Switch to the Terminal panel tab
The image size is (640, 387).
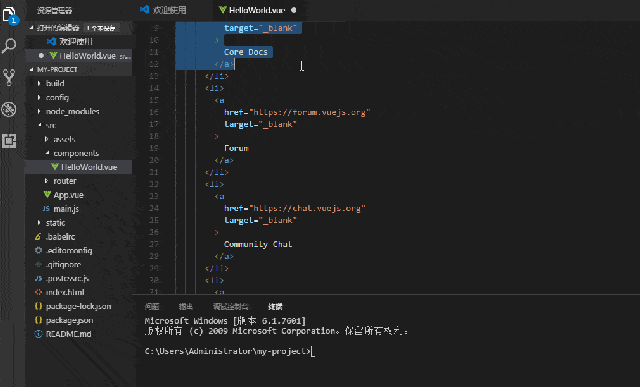pos(276,307)
